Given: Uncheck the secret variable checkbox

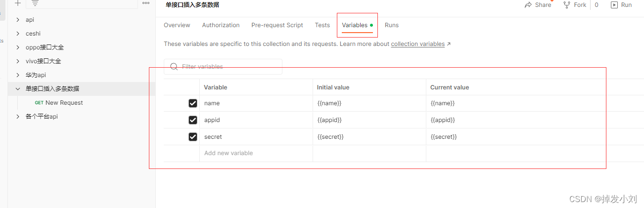Looking at the screenshot, I should [x=193, y=137].
